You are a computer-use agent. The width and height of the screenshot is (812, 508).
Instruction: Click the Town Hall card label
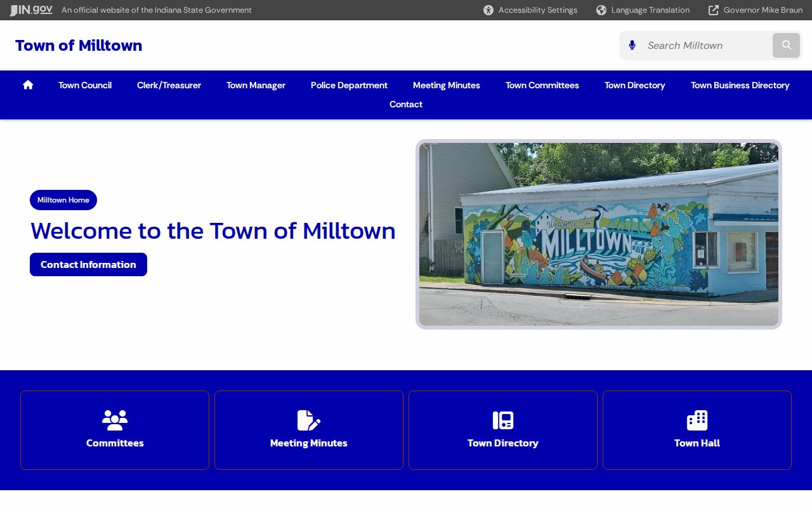click(x=697, y=443)
